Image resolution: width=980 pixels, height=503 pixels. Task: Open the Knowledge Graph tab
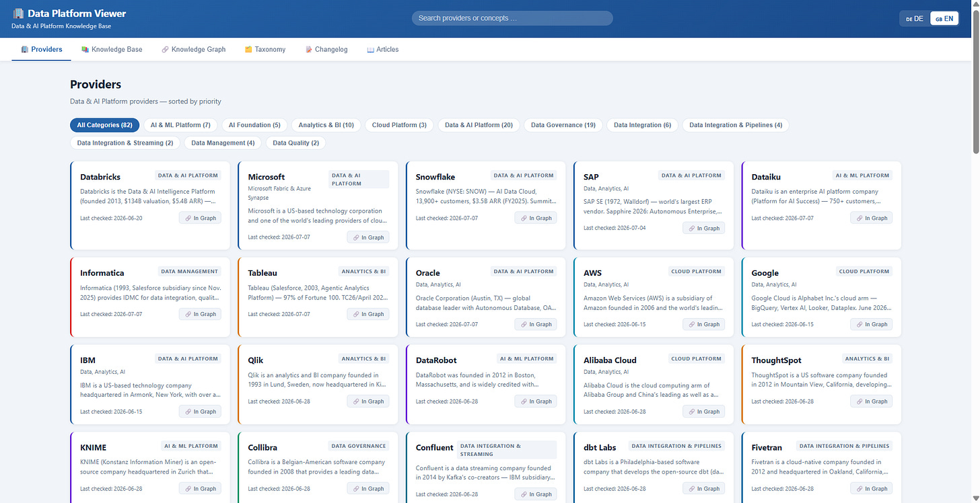194,49
